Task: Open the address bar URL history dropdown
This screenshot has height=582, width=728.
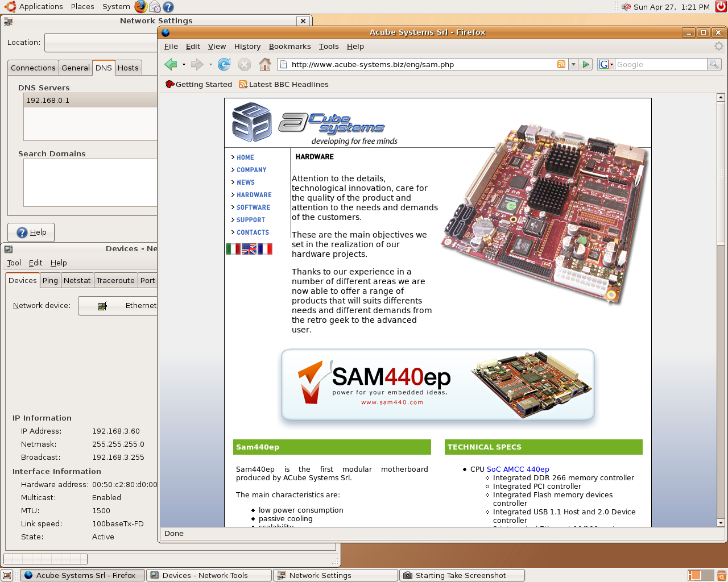Action: point(573,64)
